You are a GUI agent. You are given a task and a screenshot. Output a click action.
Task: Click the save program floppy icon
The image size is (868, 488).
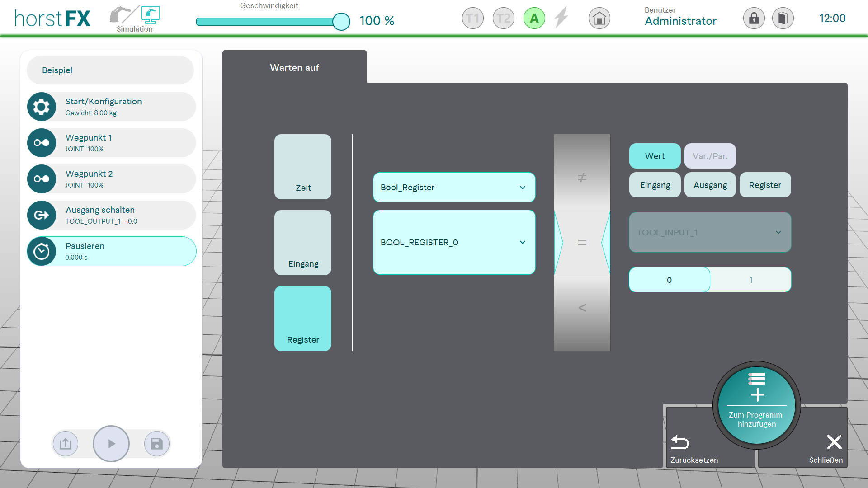[156, 444]
